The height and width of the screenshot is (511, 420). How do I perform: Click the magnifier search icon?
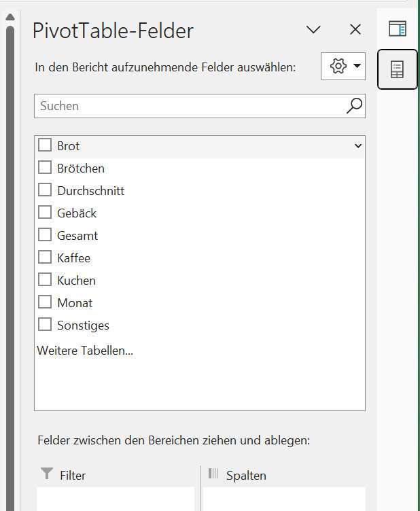354,106
